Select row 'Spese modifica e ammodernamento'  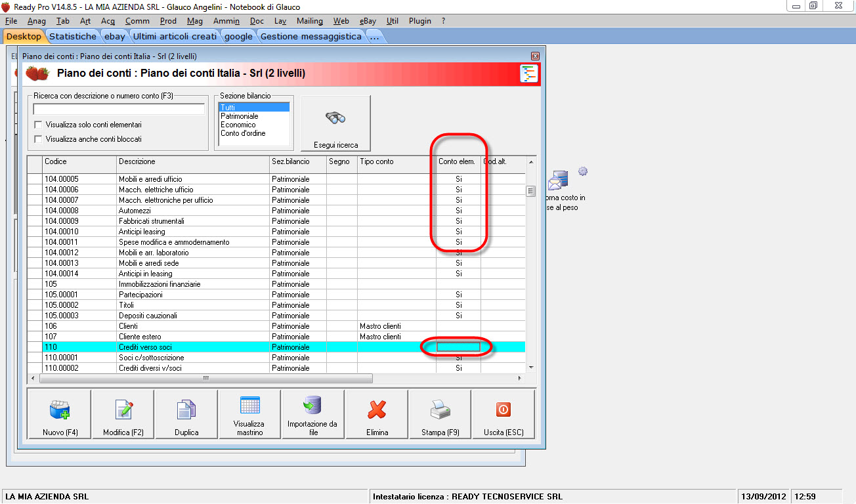point(276,242)
